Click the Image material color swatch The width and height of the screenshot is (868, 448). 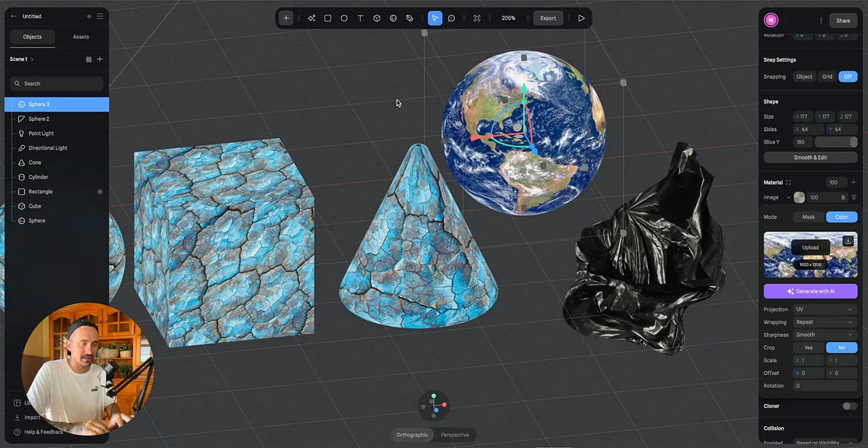pos(799,197)
